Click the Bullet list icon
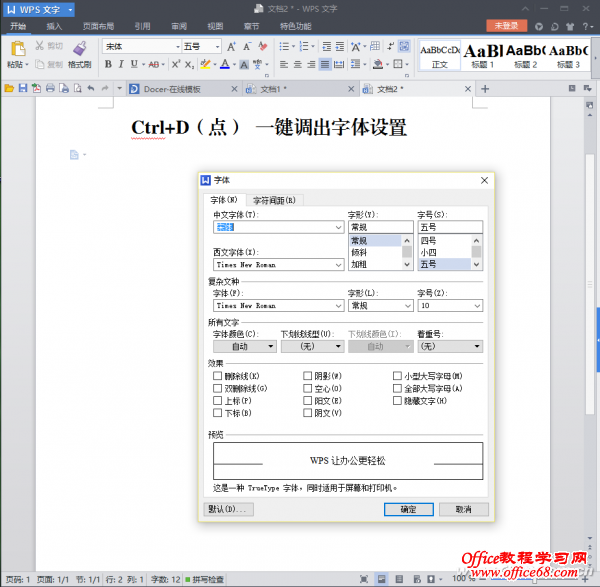 (x=284, y=47)
